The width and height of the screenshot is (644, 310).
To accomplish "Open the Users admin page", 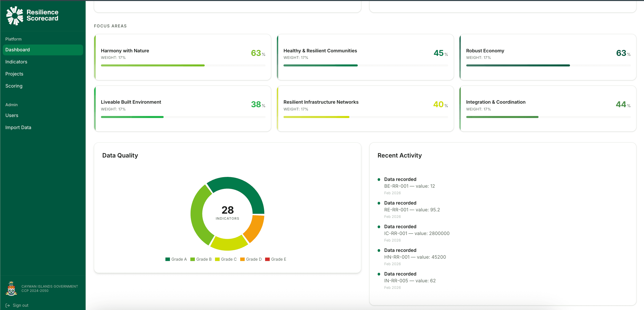I will [x=12, y=115].
